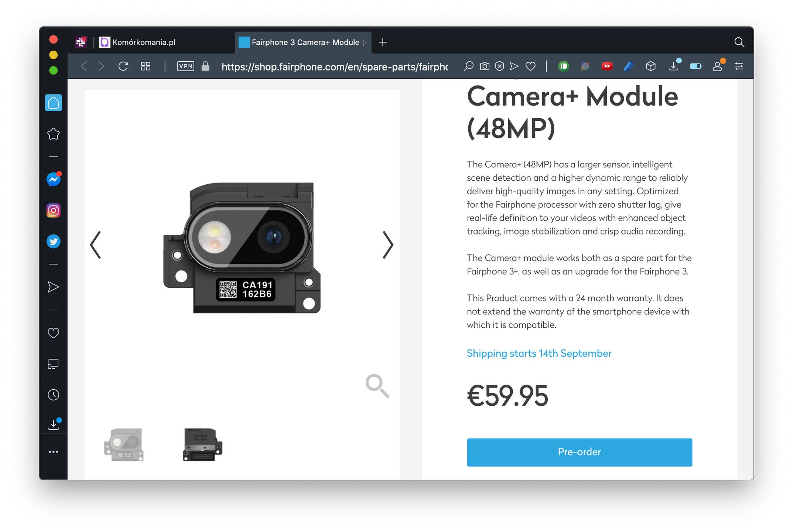This screenshot has width=793, height=532.
Task: Click the €59.95 price
Action: coord(507,396)
